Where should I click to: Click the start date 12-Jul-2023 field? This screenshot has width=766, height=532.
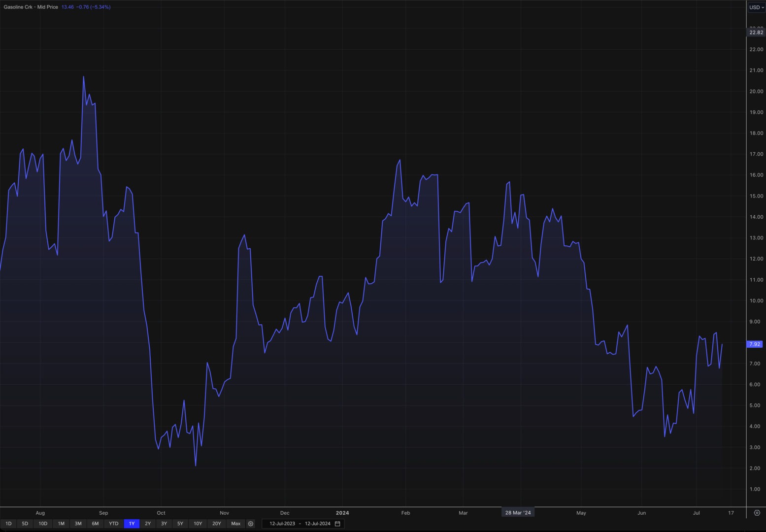(282, 524)
